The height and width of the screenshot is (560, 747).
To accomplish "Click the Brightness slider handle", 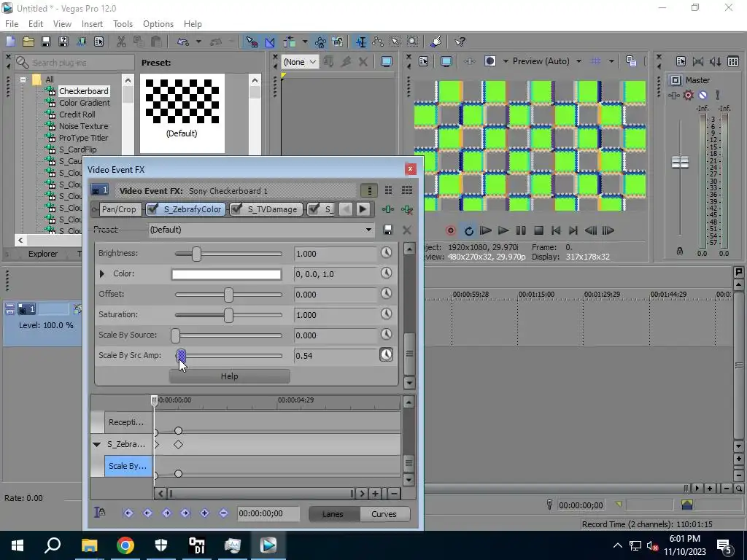I will click(196, 254).
